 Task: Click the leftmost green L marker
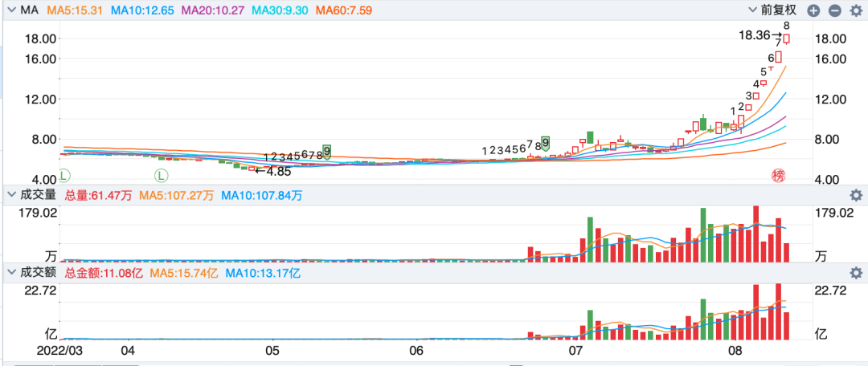pyautogui.click(x=64, y=175)
